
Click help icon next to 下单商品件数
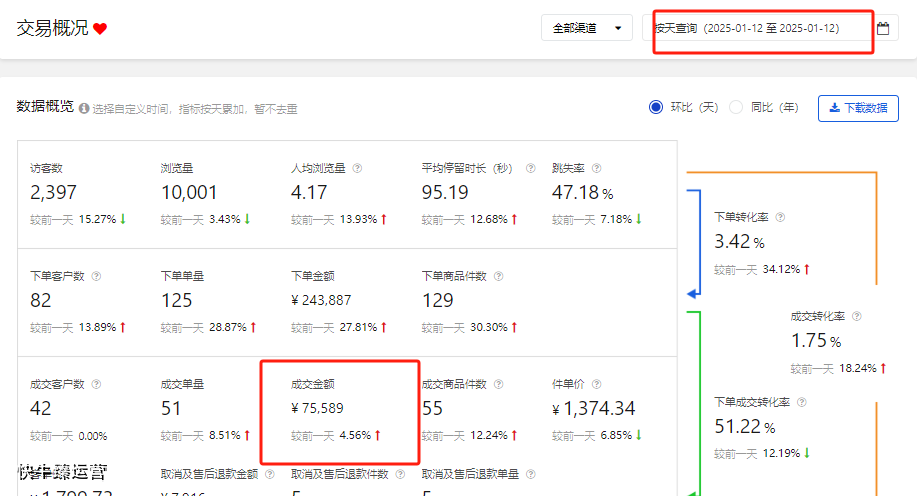[498, 276]
